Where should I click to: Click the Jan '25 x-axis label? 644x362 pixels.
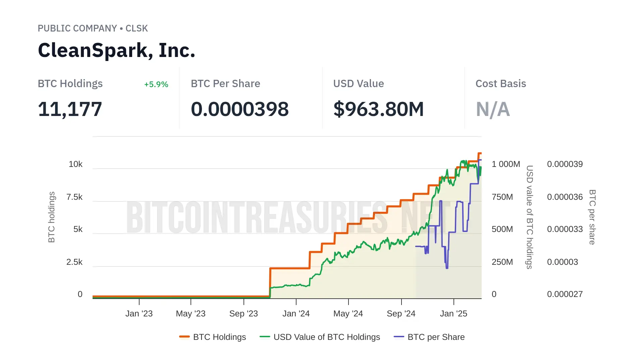point(453,313)
